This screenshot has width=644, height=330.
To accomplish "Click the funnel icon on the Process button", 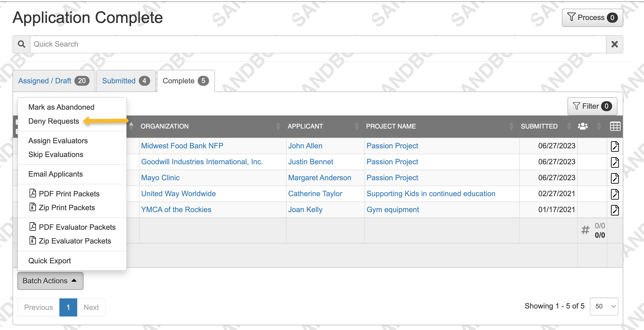I will (572, 17).
